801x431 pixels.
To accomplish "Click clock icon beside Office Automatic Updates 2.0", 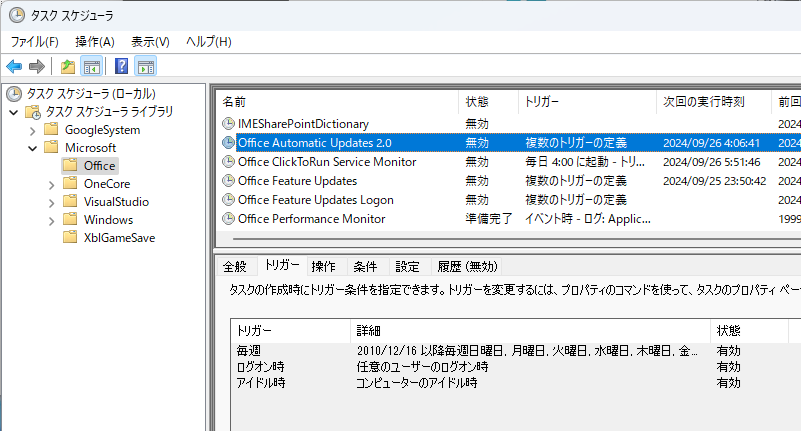I will 228,142.
